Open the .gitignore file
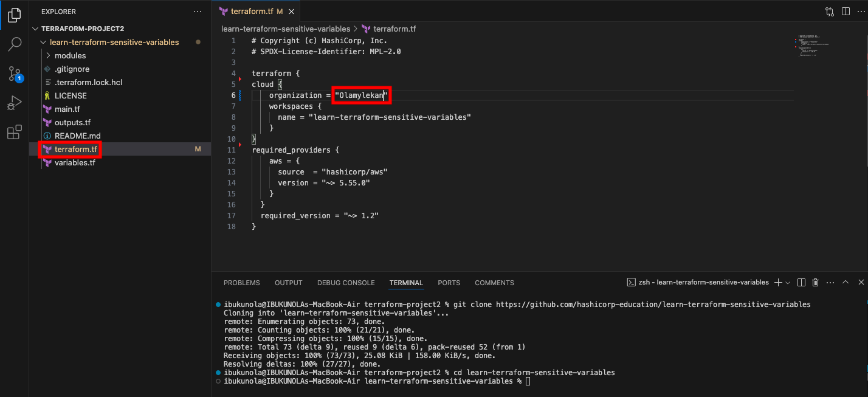The image size is (868, 397). point(120,69)
